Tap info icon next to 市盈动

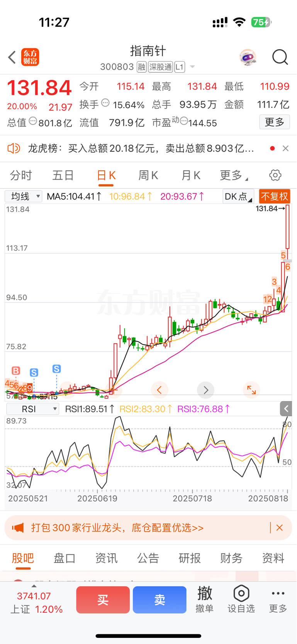184,121
